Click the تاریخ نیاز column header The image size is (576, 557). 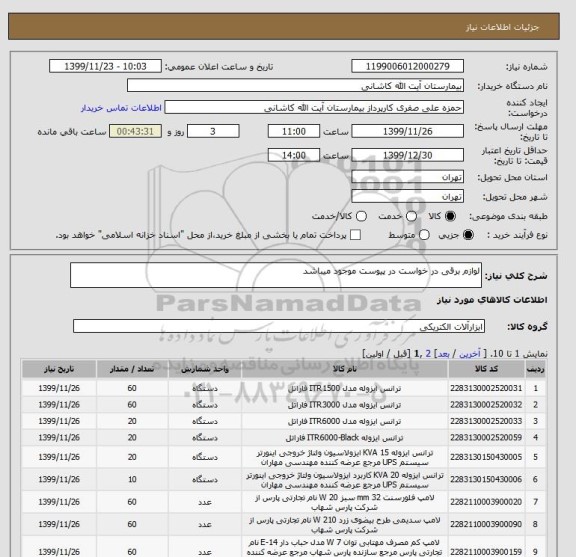59,369
